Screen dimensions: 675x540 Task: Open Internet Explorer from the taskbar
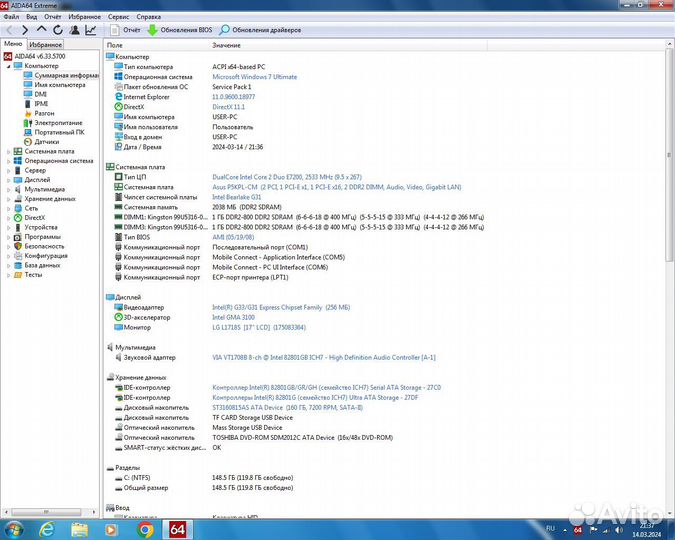click(48, 529)
